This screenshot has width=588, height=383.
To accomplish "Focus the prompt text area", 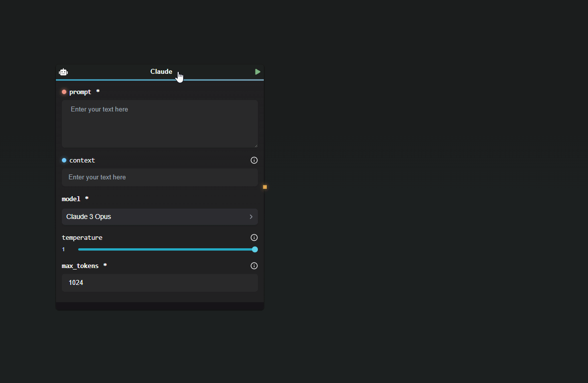I will click(x=160, y=124).
